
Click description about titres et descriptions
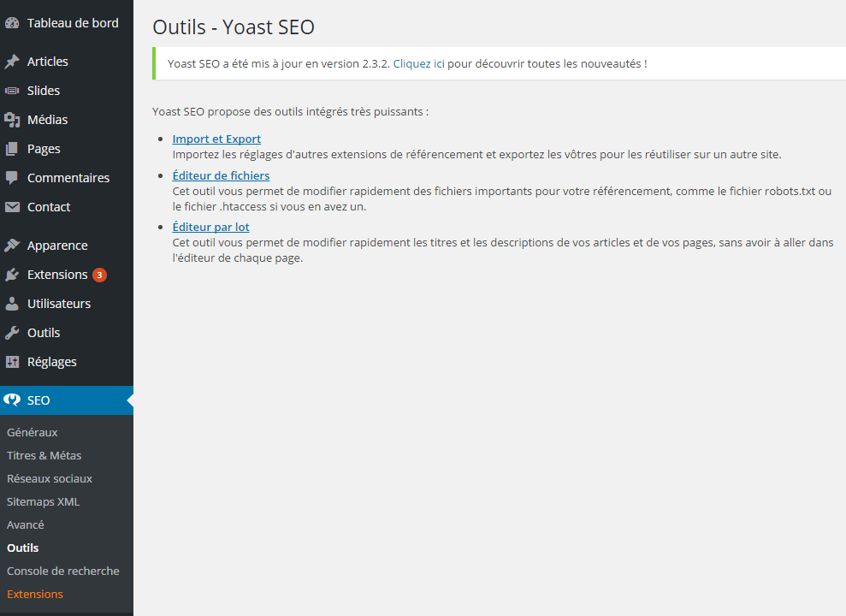point(503,251)
